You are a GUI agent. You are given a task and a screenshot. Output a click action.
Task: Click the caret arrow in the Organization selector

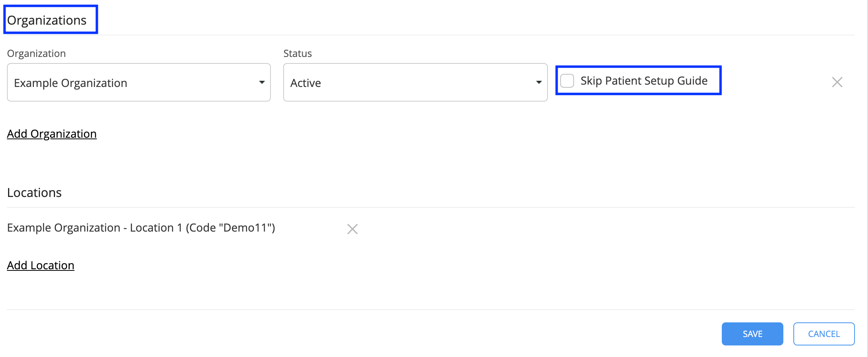click(262, 82)
